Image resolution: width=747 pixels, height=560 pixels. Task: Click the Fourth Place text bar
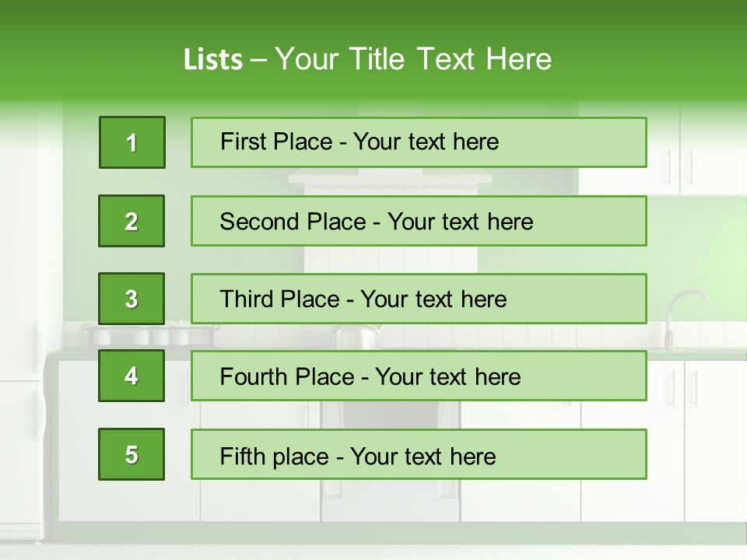419,376
